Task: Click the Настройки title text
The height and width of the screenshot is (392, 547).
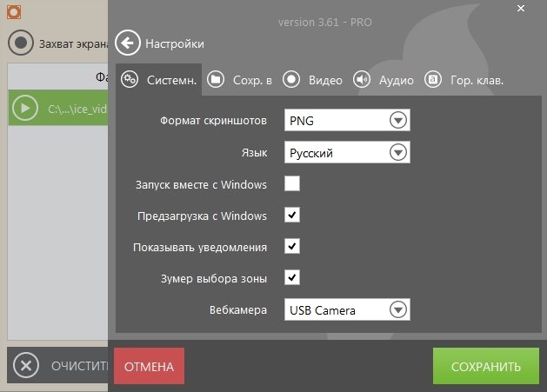Action: click(x=175, y=44)
